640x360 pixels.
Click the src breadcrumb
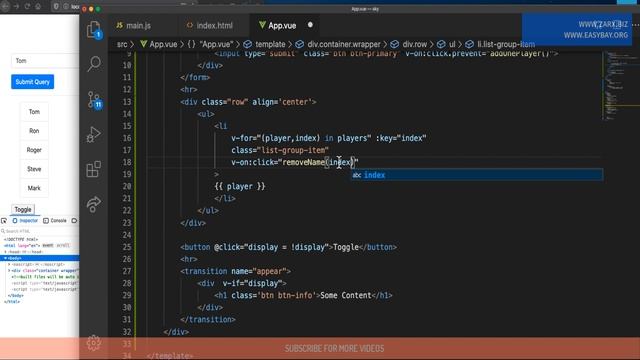click(122, 44)
